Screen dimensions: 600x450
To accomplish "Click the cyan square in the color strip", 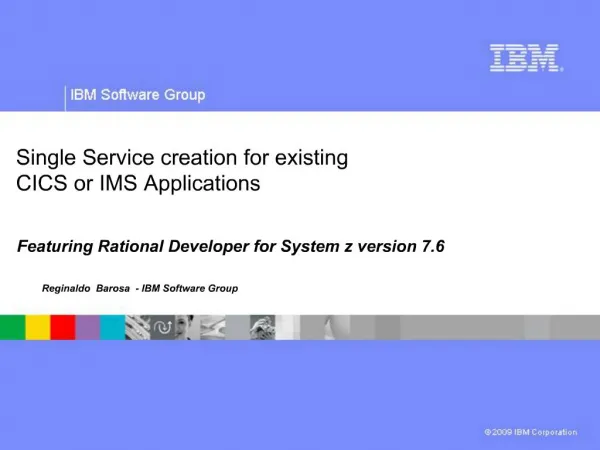I will pos(112,327).
